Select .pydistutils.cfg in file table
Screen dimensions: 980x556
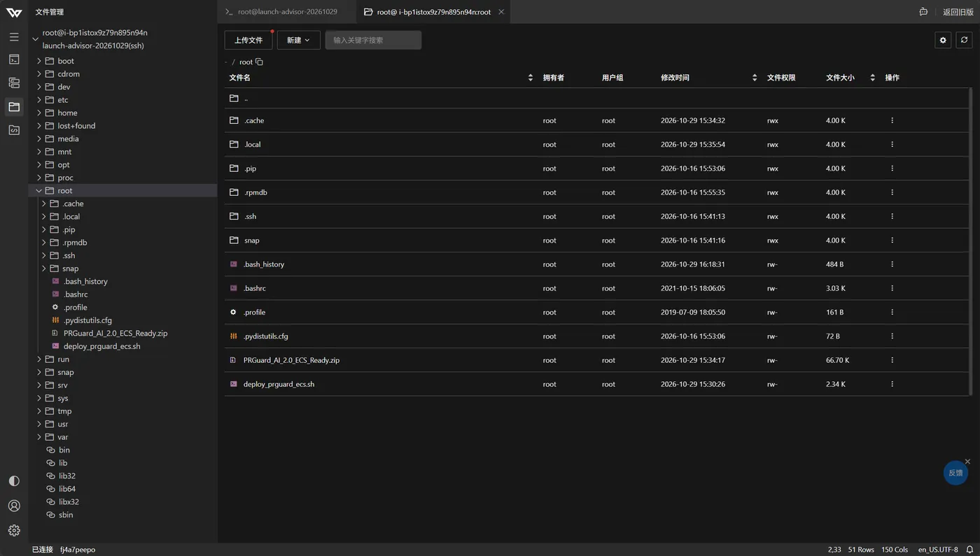pyautogui.click(x=265, y=336)
